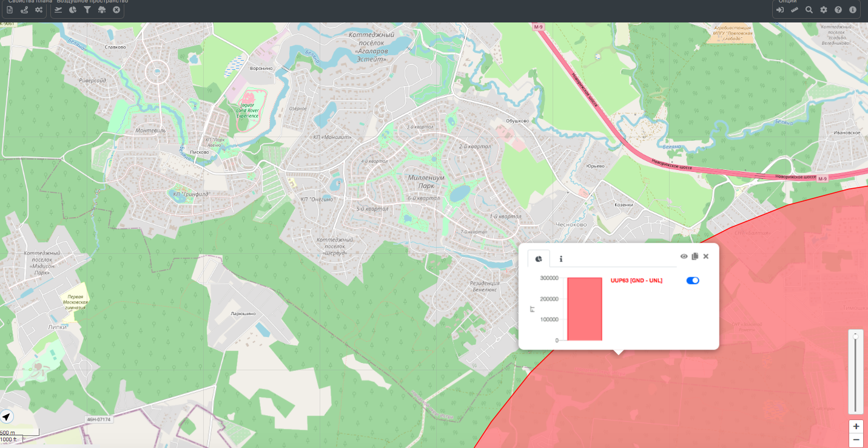Select the ruler measure tool
Viewport: 868px width, 448px height.
tap(795, 10)
